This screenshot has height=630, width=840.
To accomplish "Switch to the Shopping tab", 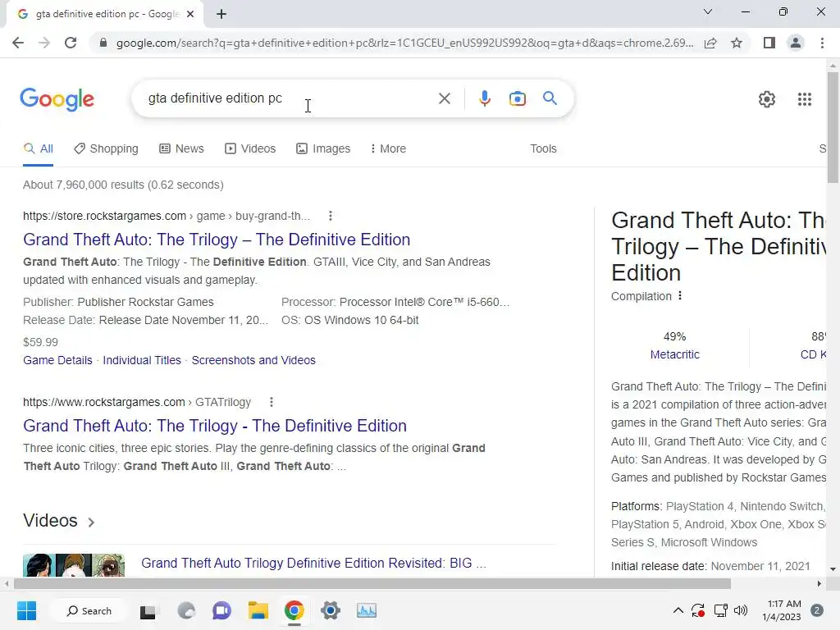I will tap(106, 149).
